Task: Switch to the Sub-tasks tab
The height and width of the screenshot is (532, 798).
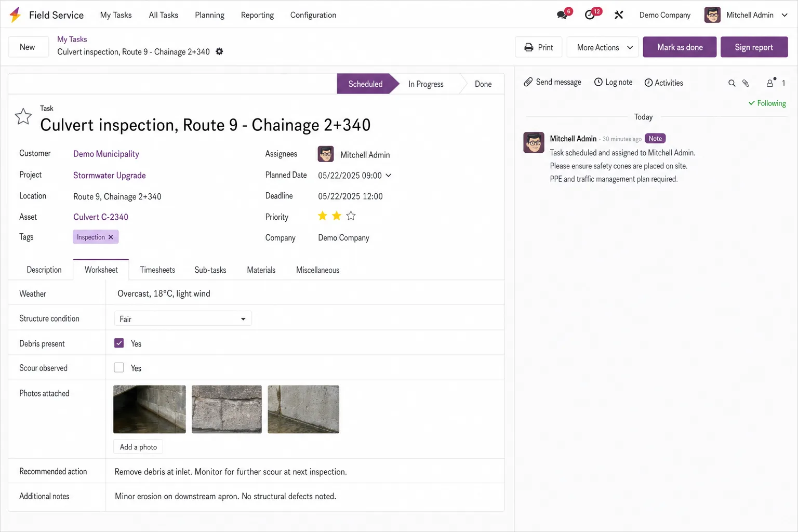Action: coord(210,270)
